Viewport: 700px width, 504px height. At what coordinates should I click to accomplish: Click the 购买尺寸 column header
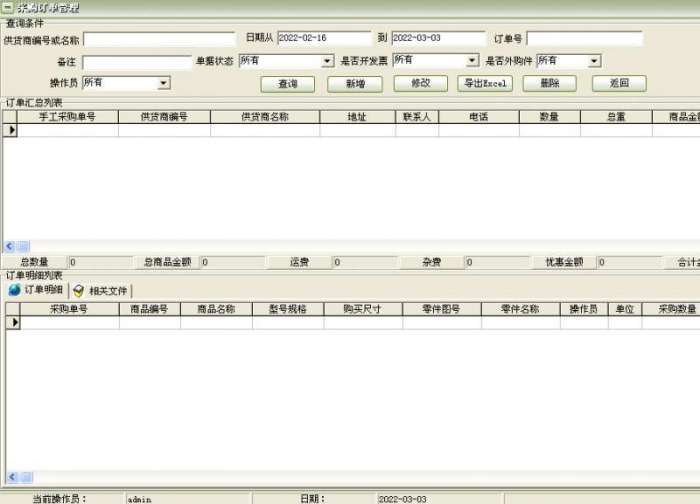pyautogui.click(x=363, y=309)
